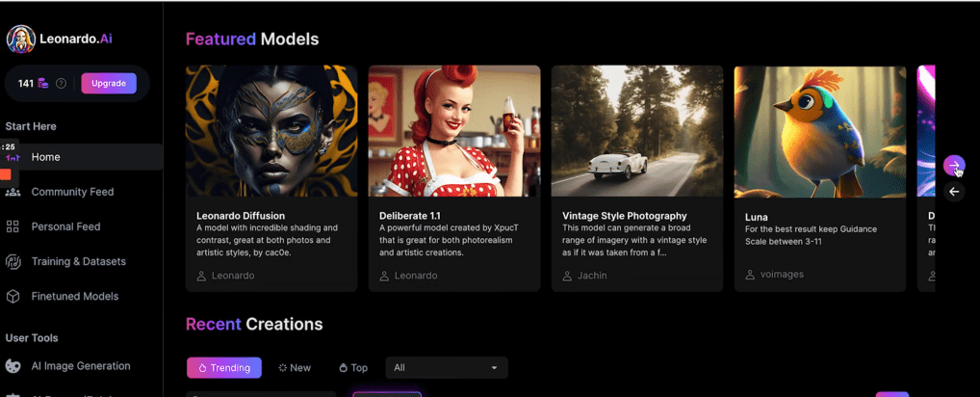This screenshot has height=397, width=980.
Task: Open AI Image Generation
Action: pos(81,366)
